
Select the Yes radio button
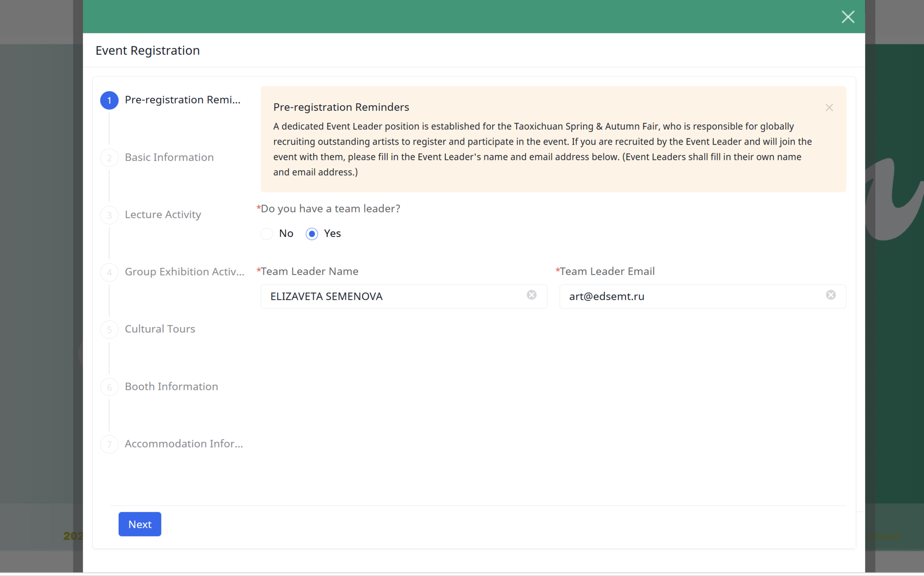point(312,234)
